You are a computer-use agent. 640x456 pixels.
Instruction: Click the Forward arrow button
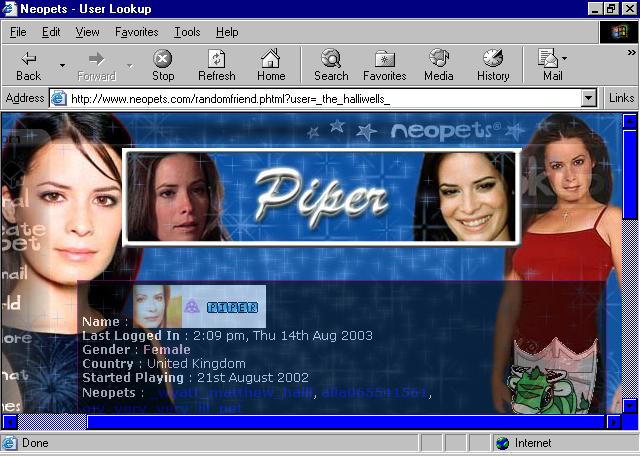tap(96, 65)
